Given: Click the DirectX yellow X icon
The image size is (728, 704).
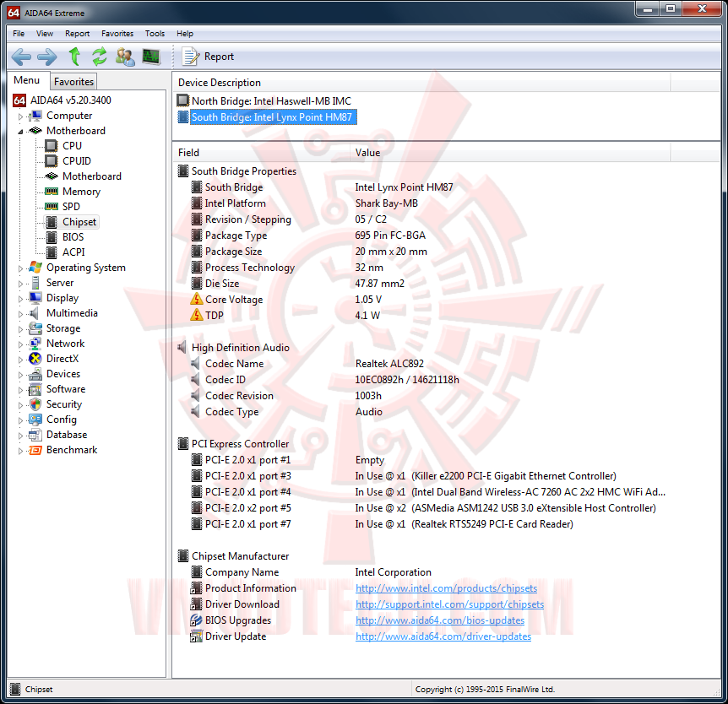Looking at the screenshot, I should point(35,359).
